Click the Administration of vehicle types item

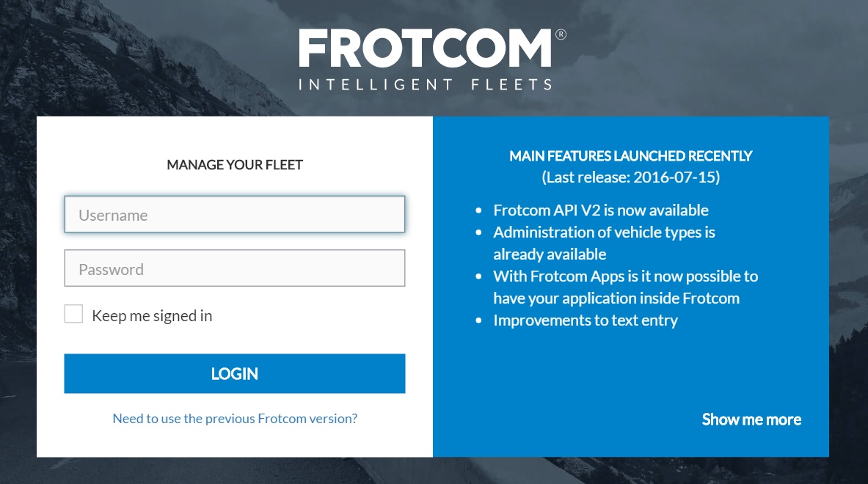[x=603, y=243]
